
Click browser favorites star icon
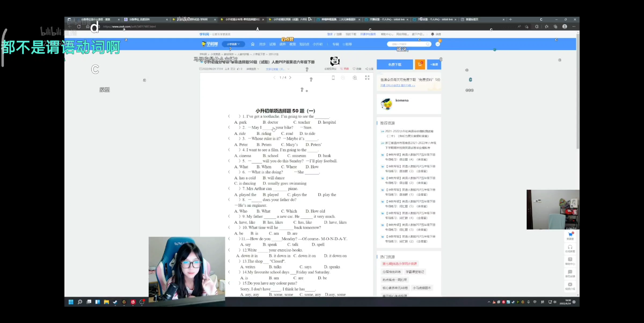point(546,27)
